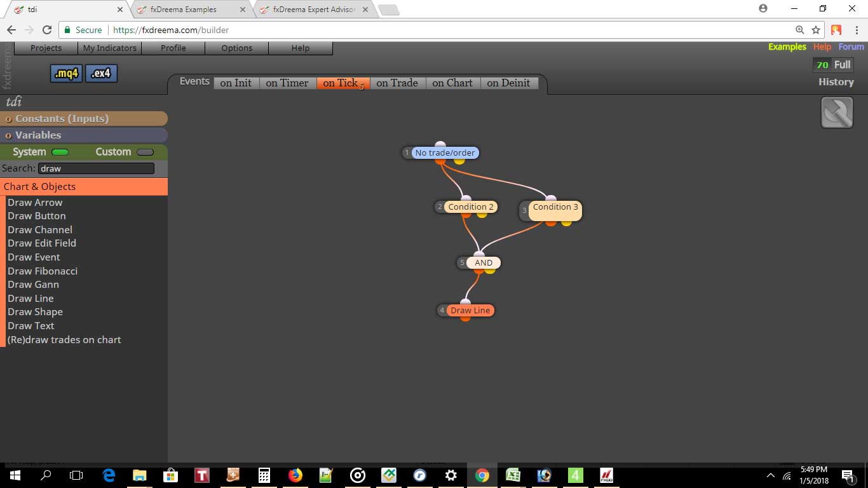Choose Draw Button from block list
The height and width of the screenshot is (488, 868).
click(x=37, y=216)
